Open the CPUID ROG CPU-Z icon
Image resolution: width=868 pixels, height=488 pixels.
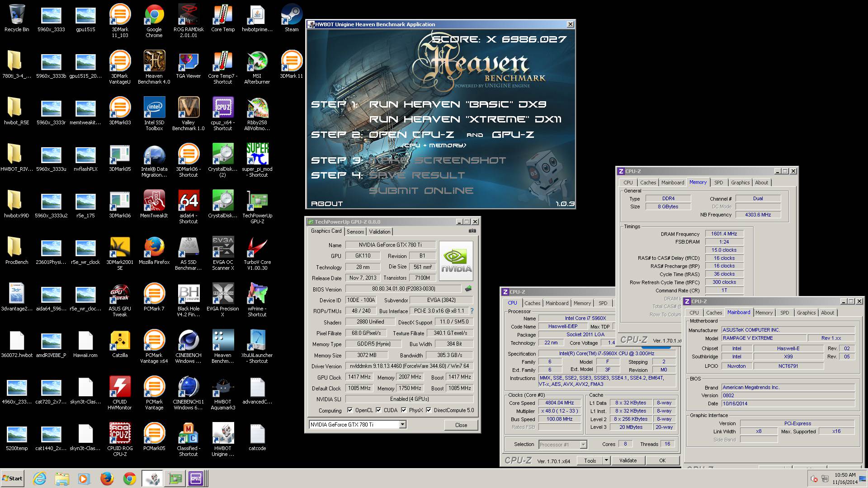pyautogui.click(x=120, y=440)
